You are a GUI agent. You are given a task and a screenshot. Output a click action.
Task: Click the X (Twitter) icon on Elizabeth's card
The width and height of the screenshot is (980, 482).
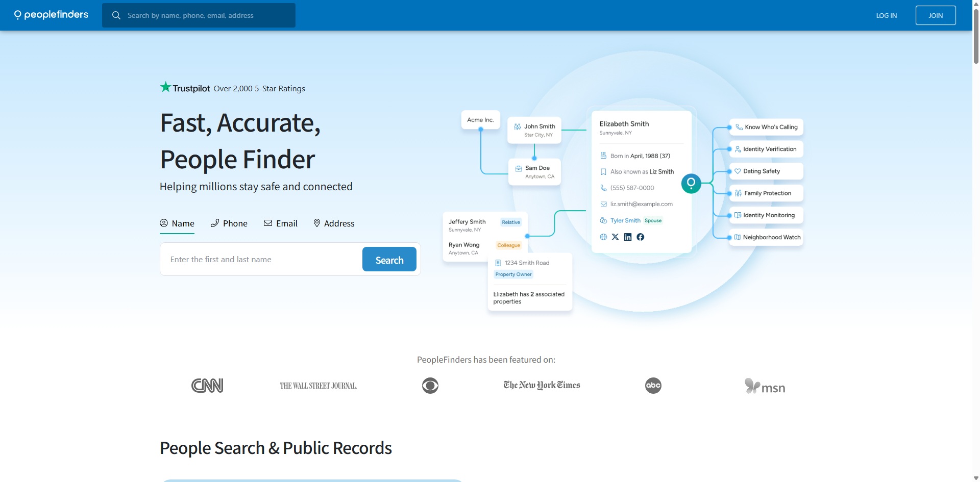pos(615,237)
